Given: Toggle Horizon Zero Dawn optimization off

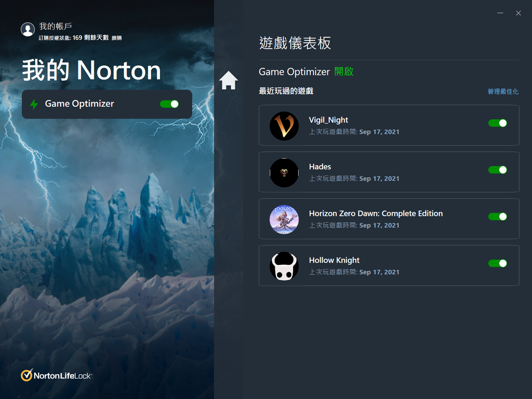Looking at the screenshot, I should (498, 216).
